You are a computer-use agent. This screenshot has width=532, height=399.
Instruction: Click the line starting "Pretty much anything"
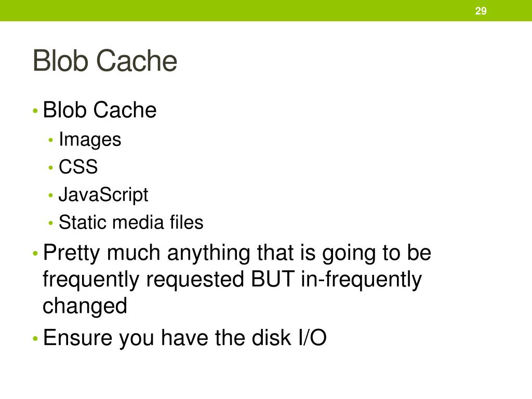[237, 253]
